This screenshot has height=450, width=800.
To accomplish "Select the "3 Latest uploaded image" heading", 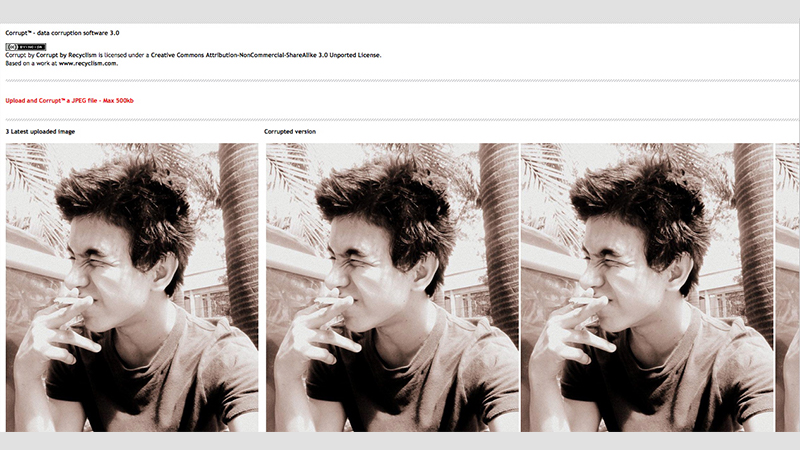I will pyautogui.click(x=40, y=131).
